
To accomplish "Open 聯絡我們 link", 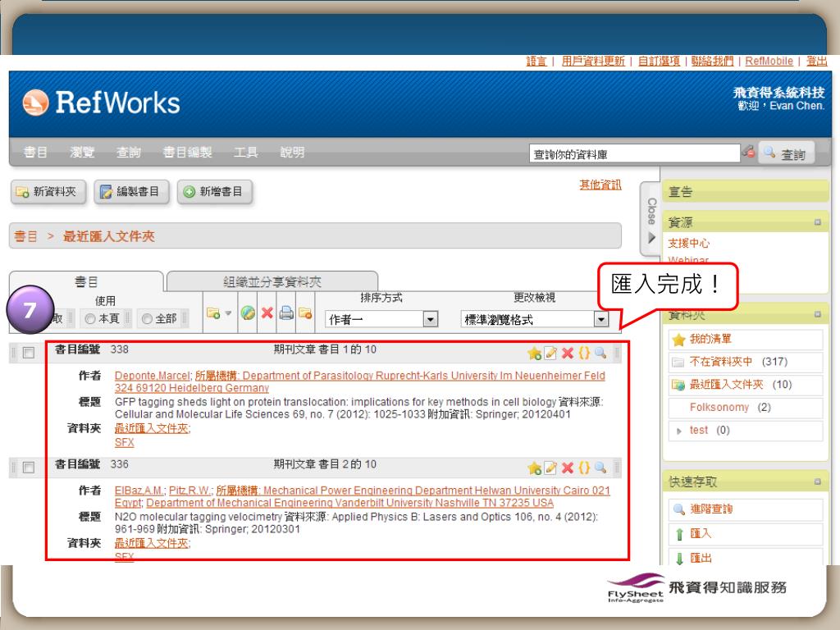I will [x=712, y=61].
